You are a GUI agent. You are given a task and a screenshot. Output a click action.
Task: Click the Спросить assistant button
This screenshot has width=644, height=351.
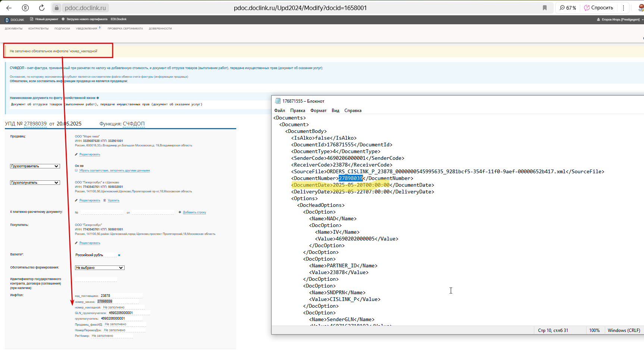coord(598,8)
